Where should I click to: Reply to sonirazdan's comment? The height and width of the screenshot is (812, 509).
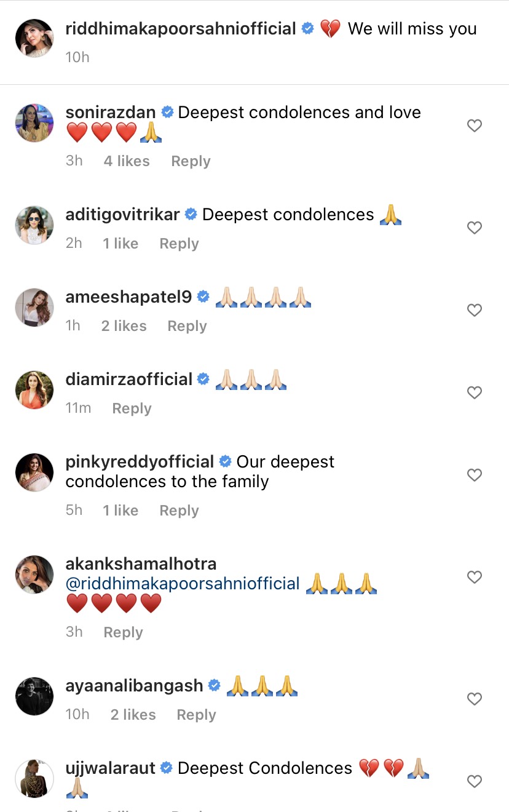[191, 161]
